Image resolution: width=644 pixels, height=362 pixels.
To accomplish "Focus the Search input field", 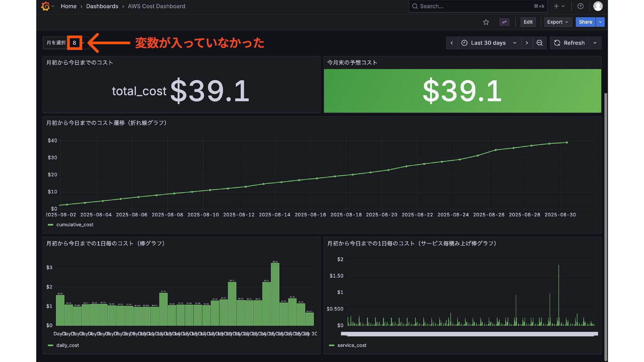I will pos(478,6).
